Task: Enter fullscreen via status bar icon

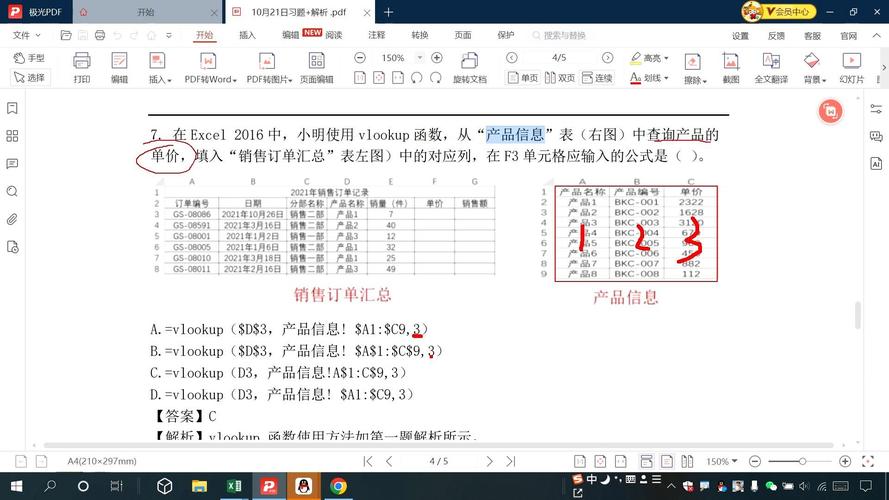Action: click(x=867, y=461)
